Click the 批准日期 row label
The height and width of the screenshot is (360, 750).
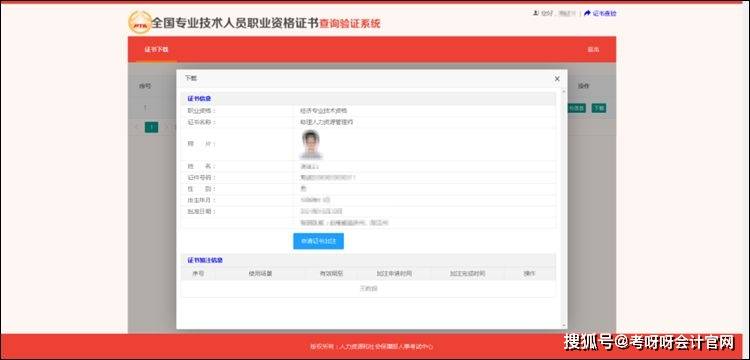[201, 211]
